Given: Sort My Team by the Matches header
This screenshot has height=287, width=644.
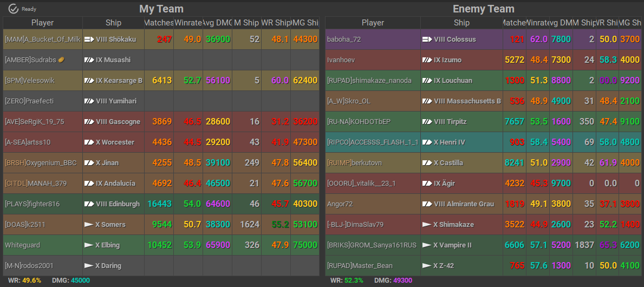Looking at the screenshot, I should (x=159, y=23).
